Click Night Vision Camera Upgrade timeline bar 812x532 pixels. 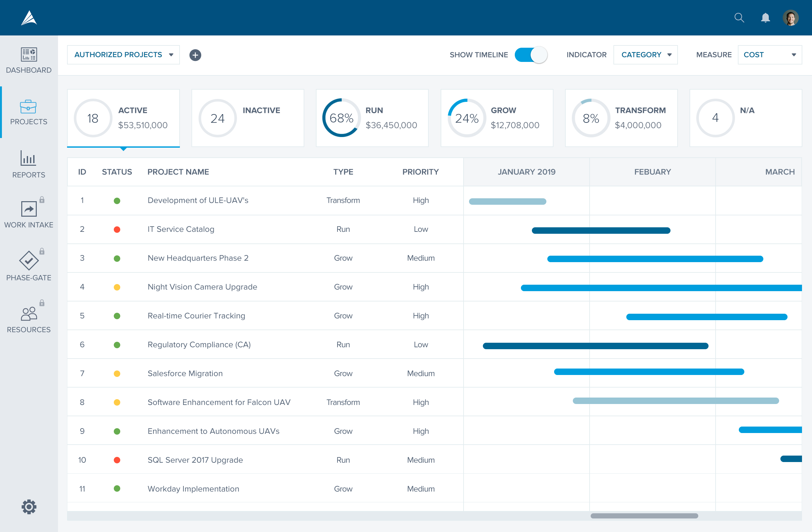pos(661,288)
